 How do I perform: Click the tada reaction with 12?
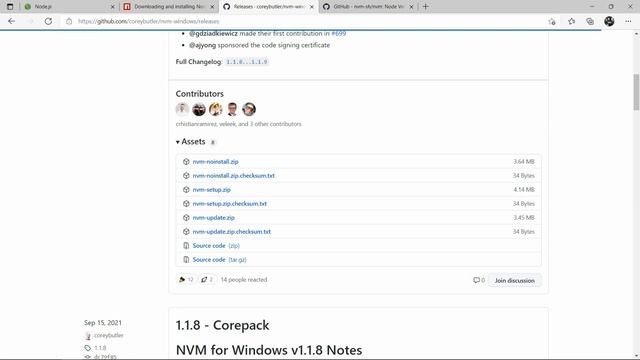point(186,280)
